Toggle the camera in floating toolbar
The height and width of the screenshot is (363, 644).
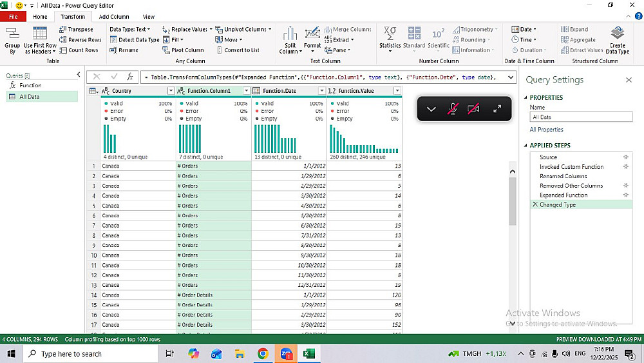point(473,109)
